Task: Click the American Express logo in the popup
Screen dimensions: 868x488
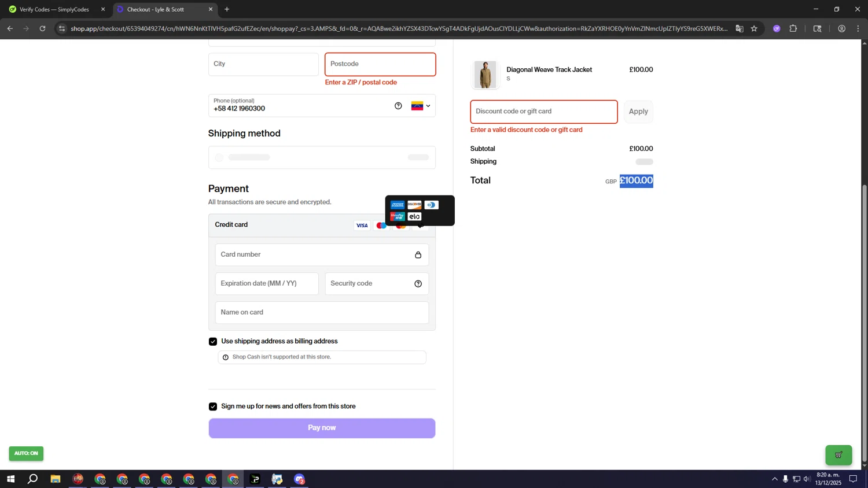Action: [x=398, y=205]
